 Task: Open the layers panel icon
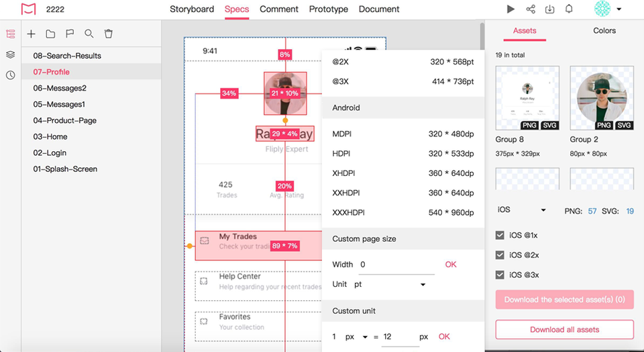11,54
